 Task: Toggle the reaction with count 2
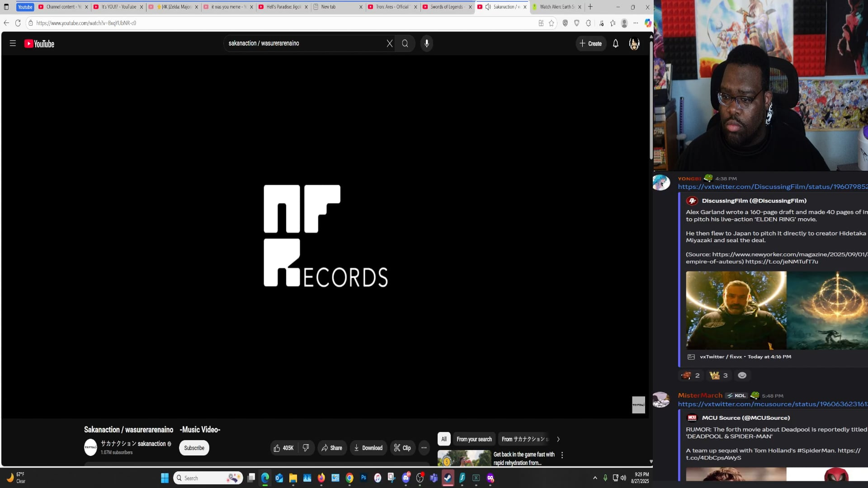pos(691,375)
